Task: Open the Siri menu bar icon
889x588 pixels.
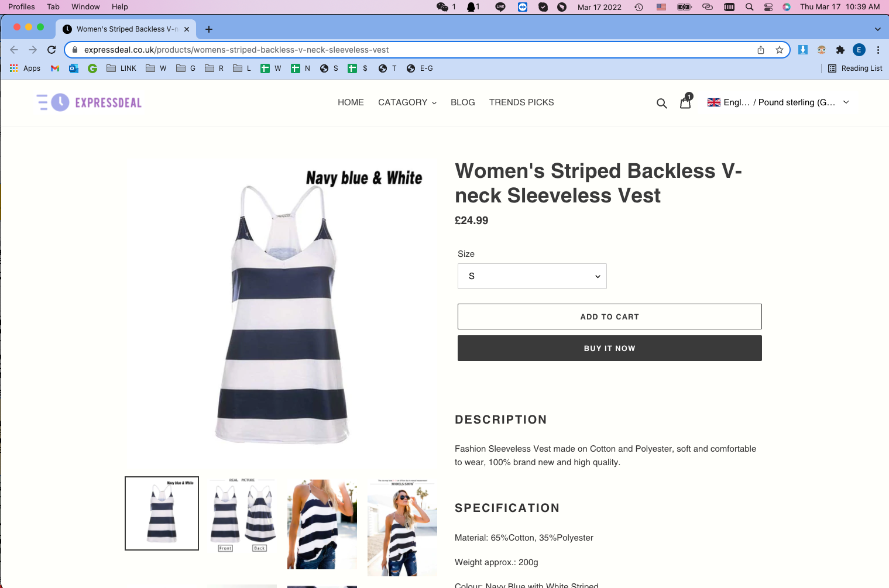Action: click(787, 7)
